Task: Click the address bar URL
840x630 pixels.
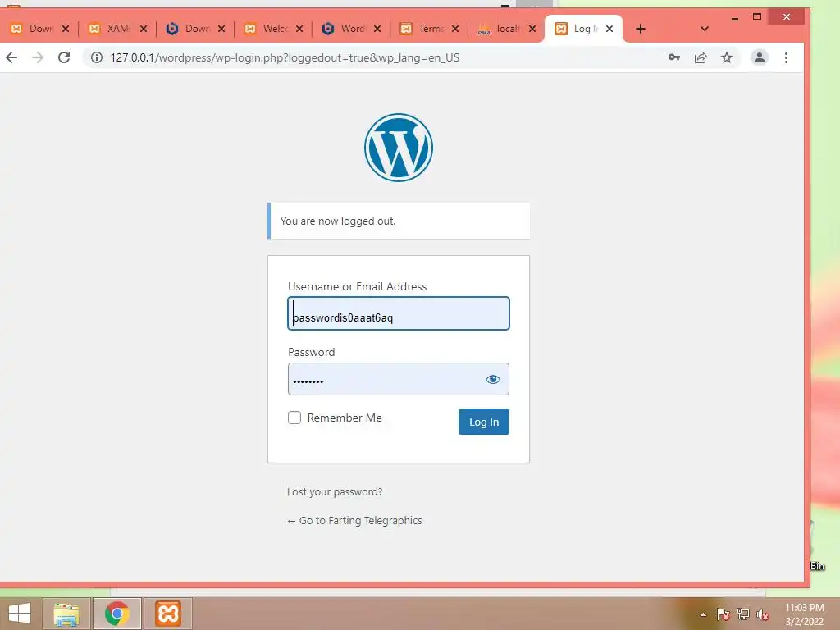Action: 285,58
